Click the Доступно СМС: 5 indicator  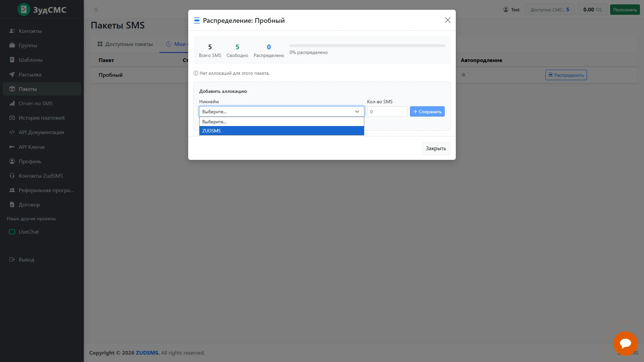coord(550,10)
